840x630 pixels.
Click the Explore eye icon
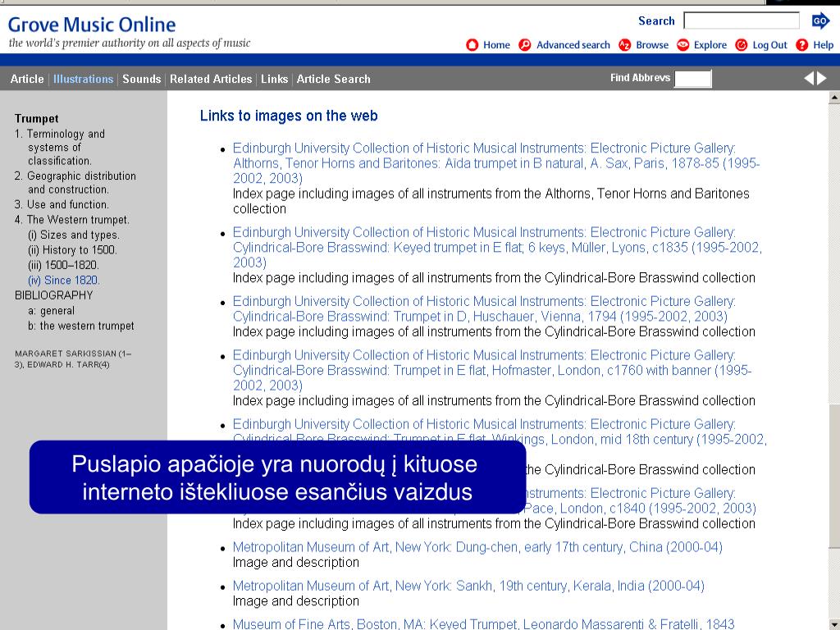click(682, 45)
